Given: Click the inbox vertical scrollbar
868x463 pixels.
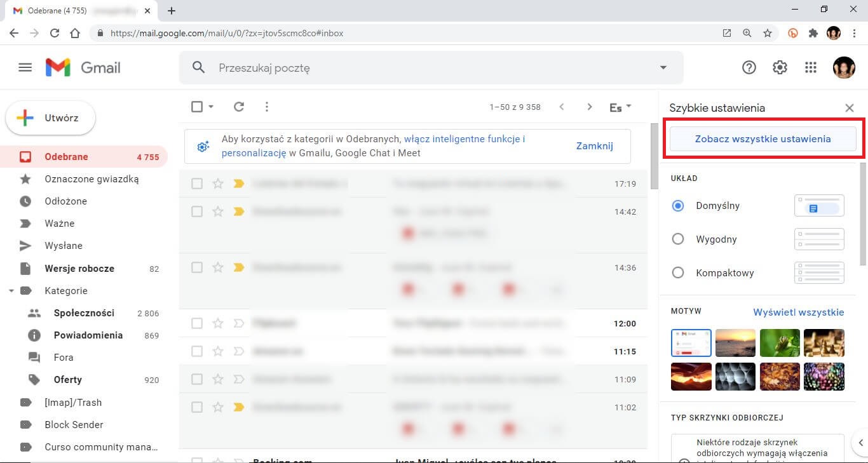Looking at the screenshot, I should point(654,156).
